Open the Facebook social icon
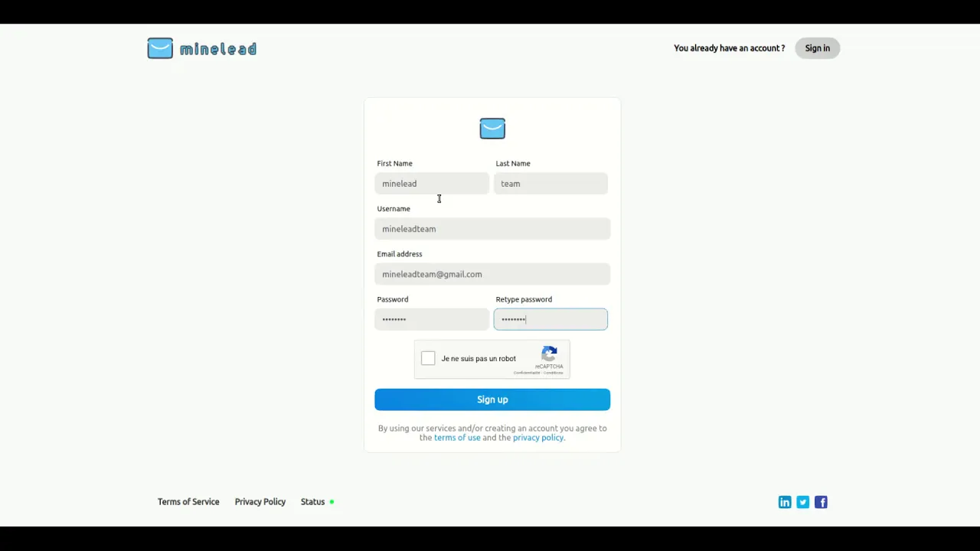The image size is (980, 551). pos(821,502)
